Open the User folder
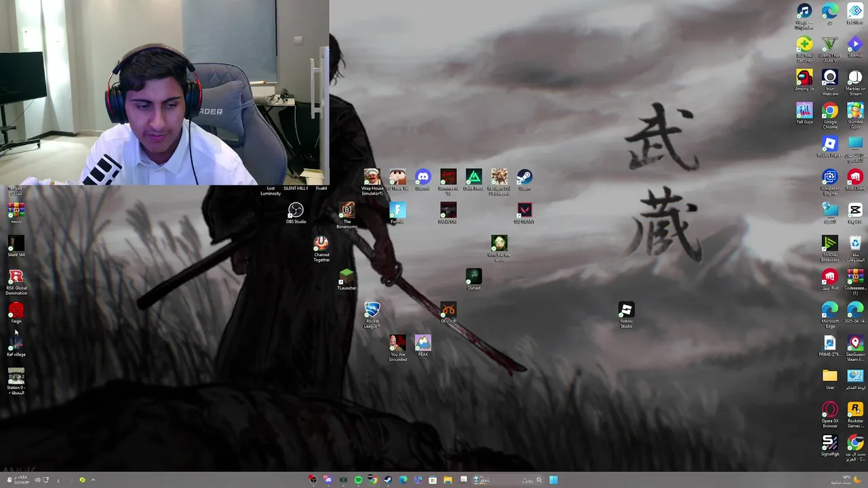 (830, 379)
